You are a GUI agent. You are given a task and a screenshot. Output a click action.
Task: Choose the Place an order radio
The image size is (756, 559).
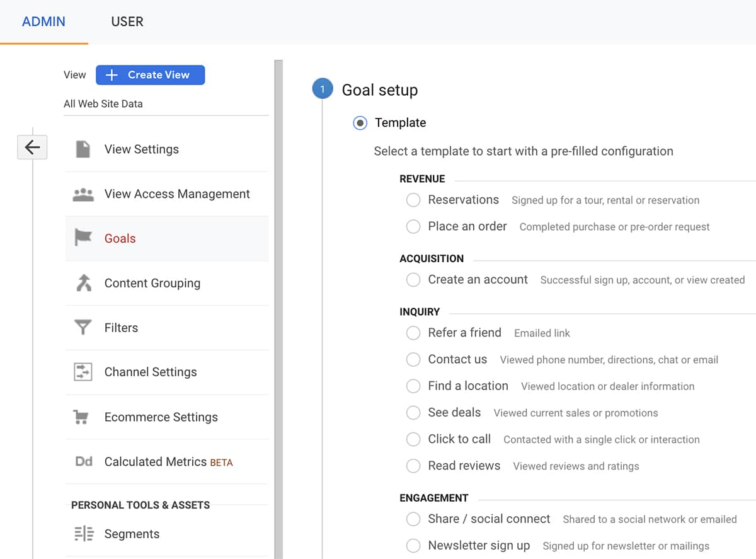point(413,227)
